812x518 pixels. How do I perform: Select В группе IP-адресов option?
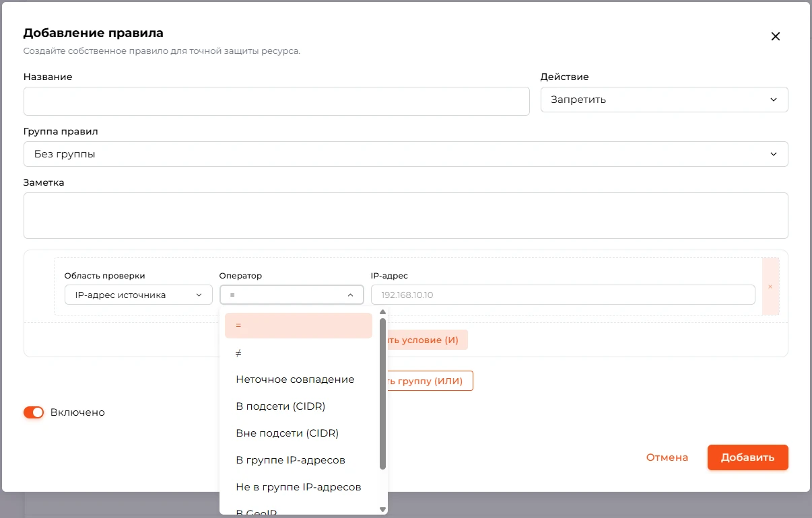click(298, 460)
